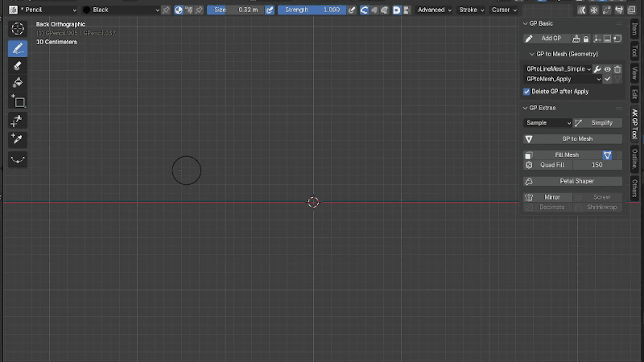Viewport: 644px width, 362px height.
Task: Toggle the Size pressure icon
Action: click(270, 10)
